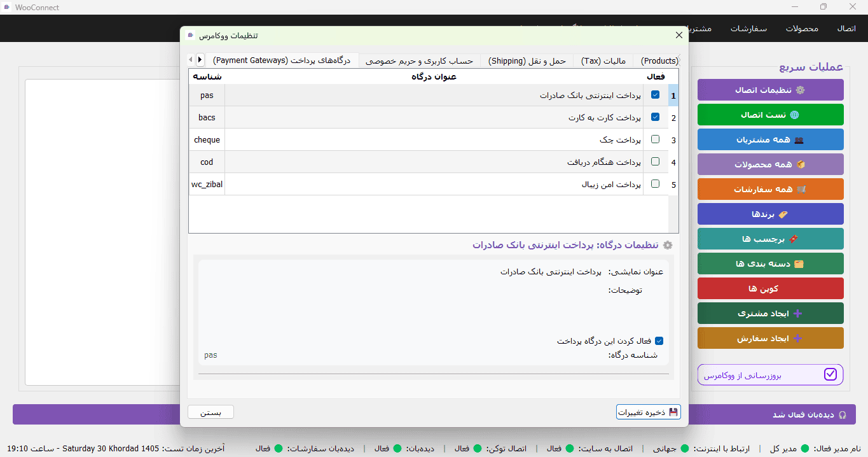868x457 pixels.
Task: Click the close dialog button at bottom
Action: (211, 412)
